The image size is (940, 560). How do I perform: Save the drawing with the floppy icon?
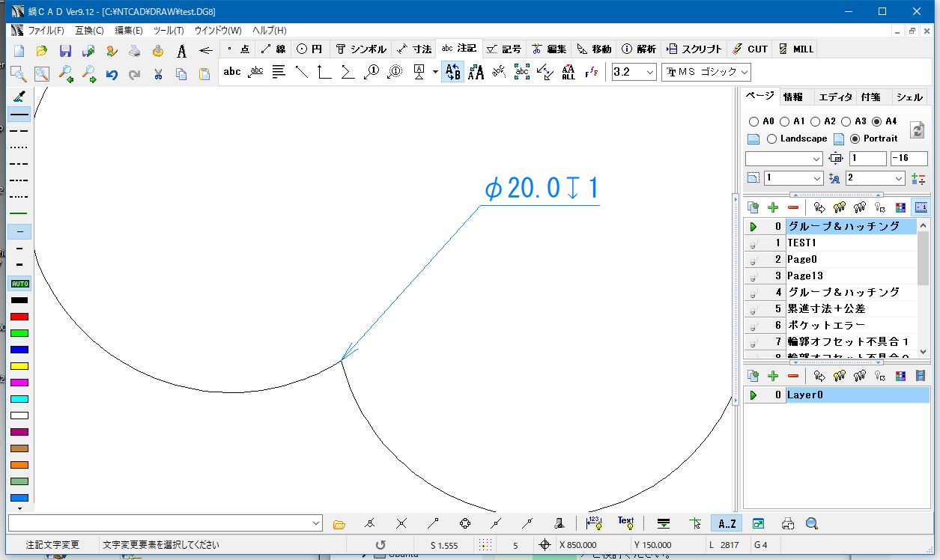65,51
